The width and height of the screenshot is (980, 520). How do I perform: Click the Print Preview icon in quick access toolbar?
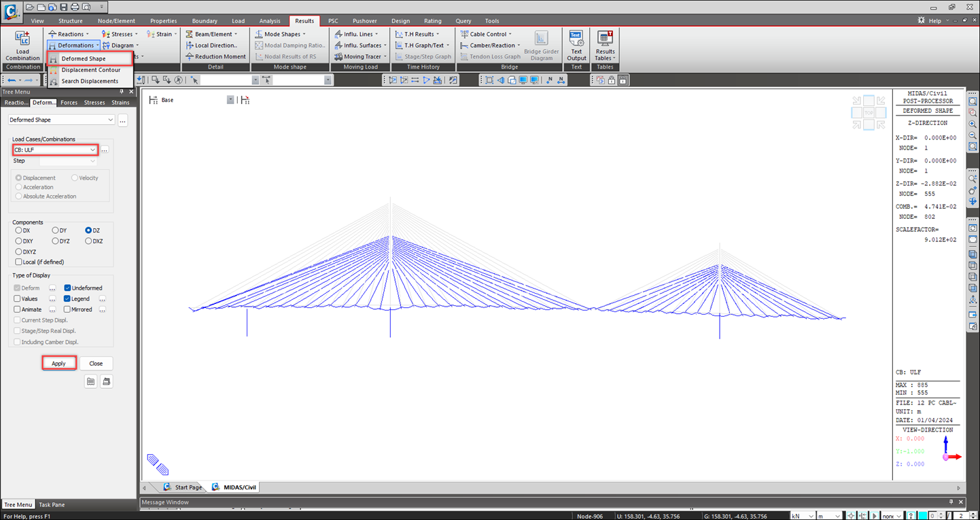coord(86,7)
